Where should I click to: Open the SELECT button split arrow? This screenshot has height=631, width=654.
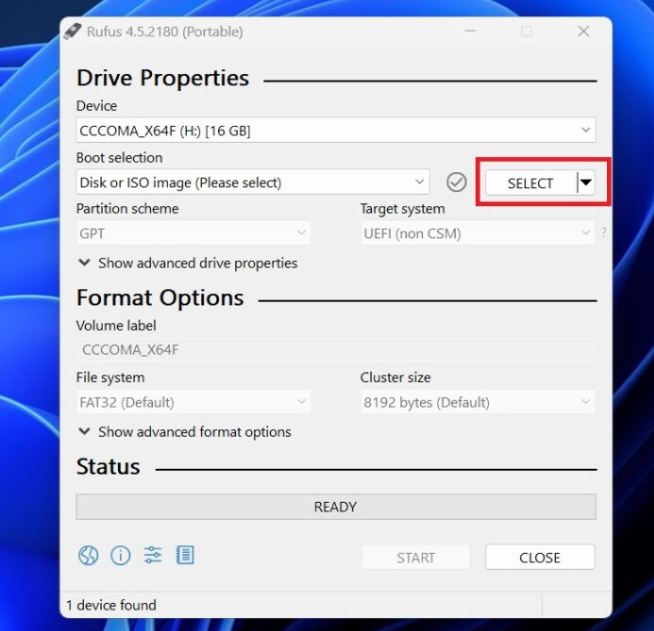[586, 183]
